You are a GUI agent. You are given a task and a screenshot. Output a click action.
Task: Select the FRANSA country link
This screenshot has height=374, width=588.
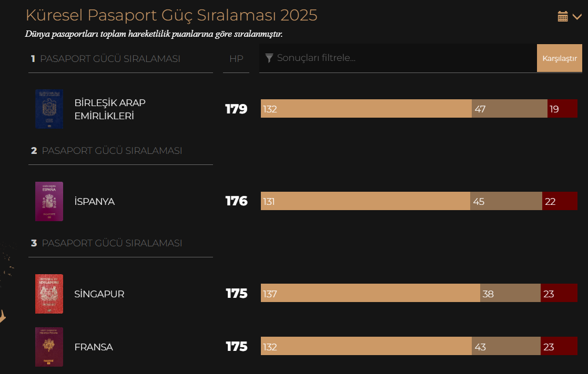tap(94, 347)
